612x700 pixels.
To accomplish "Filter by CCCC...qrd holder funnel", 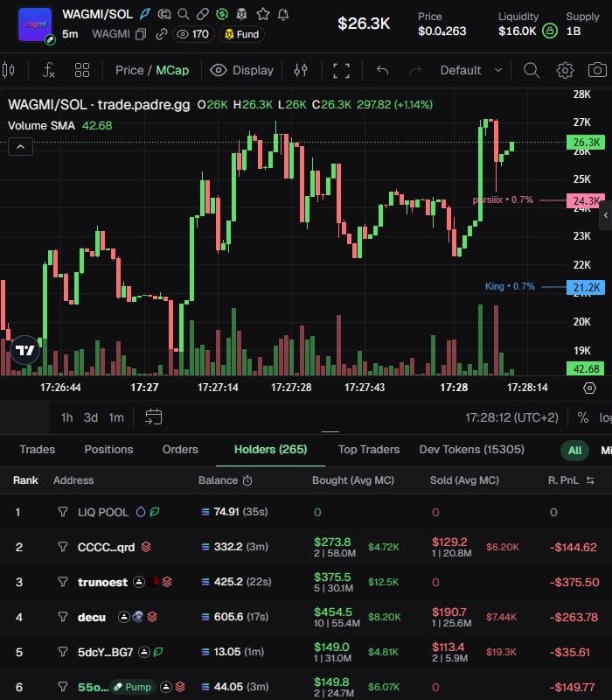I will pyautogui.click(x=63, y=547).
